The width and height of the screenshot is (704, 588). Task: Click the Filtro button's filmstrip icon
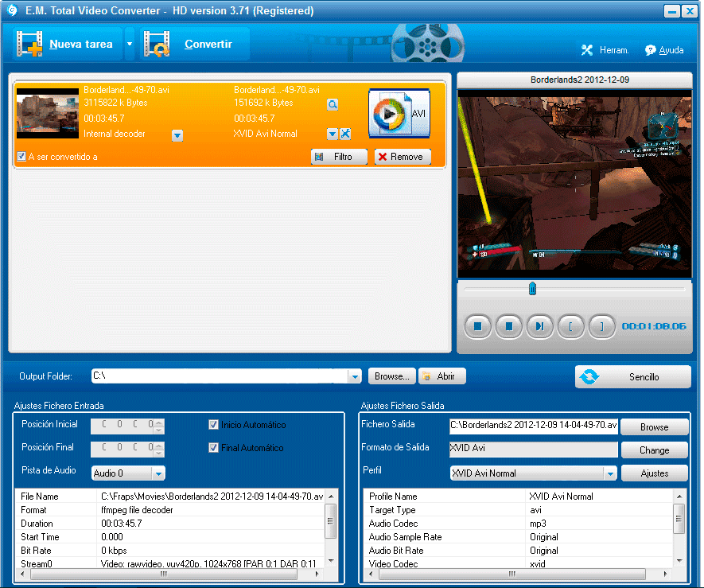pos(320,157)
